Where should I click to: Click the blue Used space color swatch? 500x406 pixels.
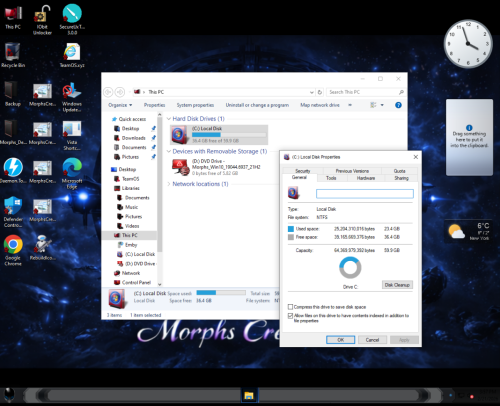point(291,229)
